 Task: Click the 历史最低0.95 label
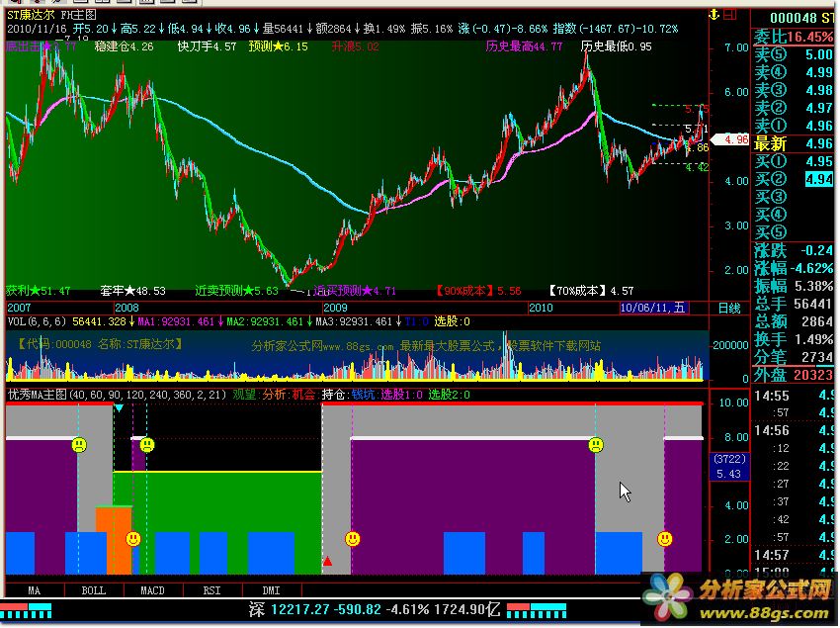pyautogui.click(x=616, y=46)
